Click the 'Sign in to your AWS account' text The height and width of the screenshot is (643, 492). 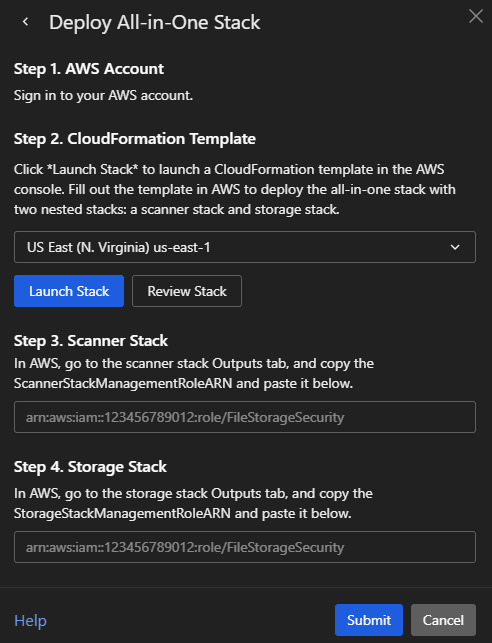coord(103,96)
